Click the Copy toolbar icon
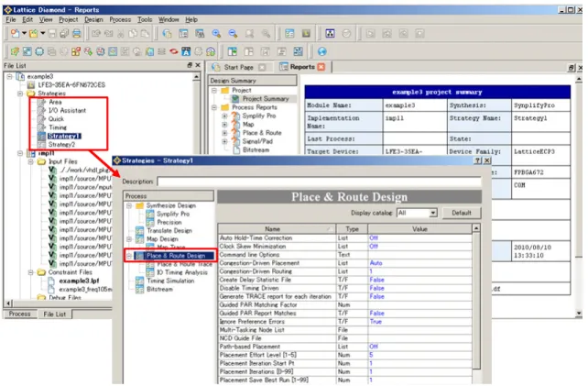 coord(133,33)
